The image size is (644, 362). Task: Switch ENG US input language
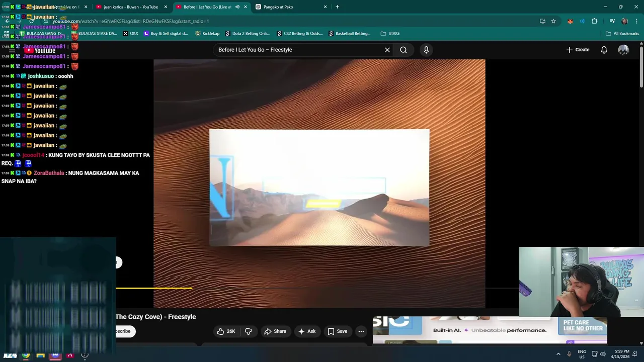(582, 354)
